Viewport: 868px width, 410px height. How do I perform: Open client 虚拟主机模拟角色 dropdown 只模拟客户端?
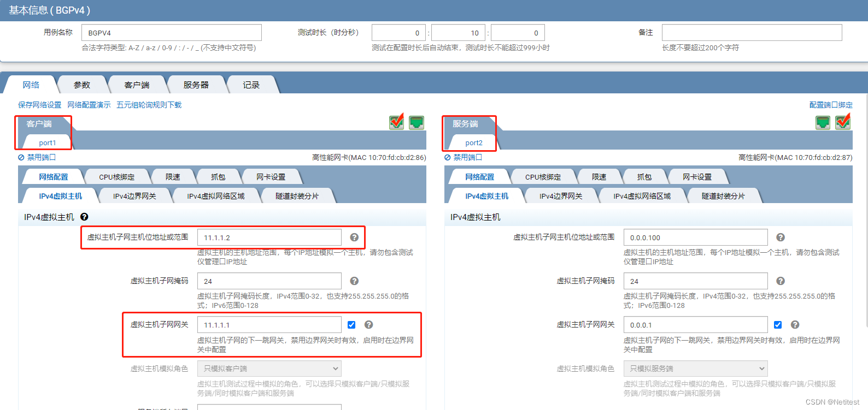click(x=269, y=369)
